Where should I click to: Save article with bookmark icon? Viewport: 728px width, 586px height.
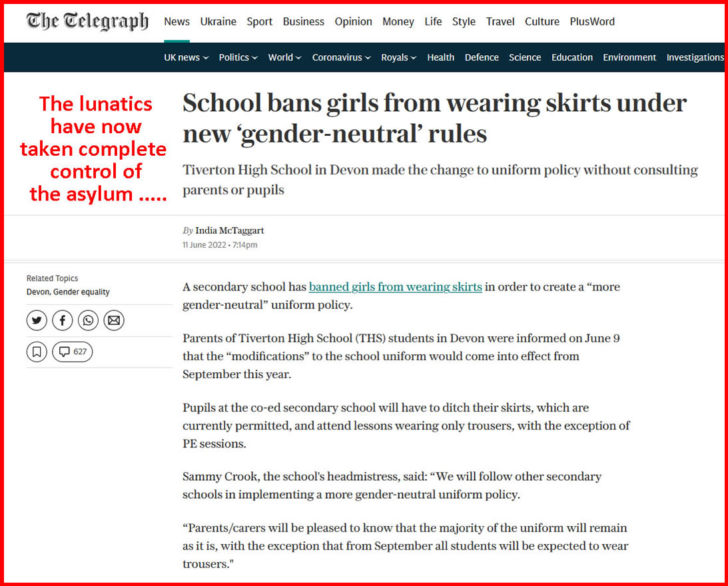point(37,352)
